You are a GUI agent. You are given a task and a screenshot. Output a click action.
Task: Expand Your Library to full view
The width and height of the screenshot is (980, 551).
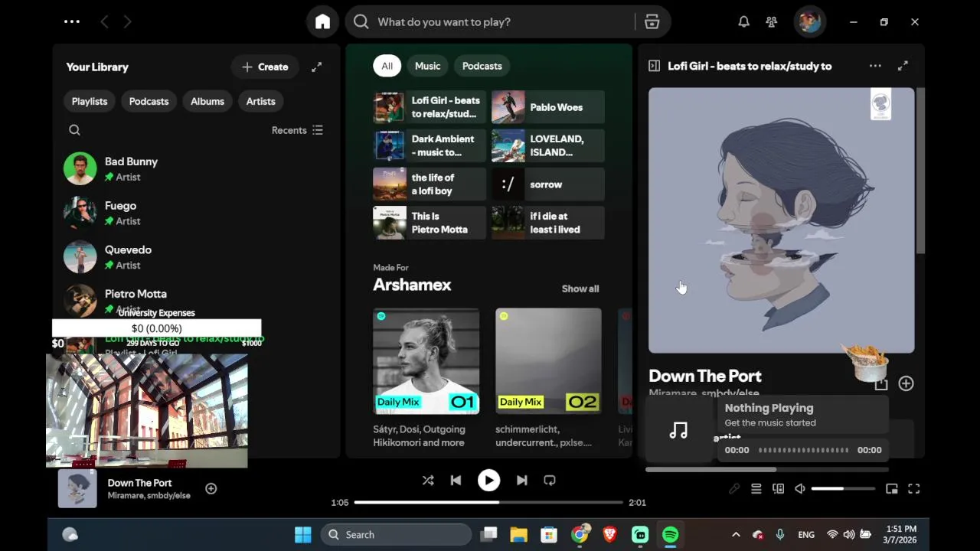click(316, 67)
